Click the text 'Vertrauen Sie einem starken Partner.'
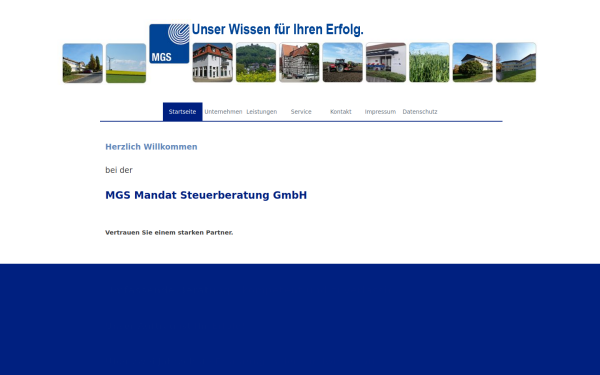This screenshot has width=600, height=375. 169,232
